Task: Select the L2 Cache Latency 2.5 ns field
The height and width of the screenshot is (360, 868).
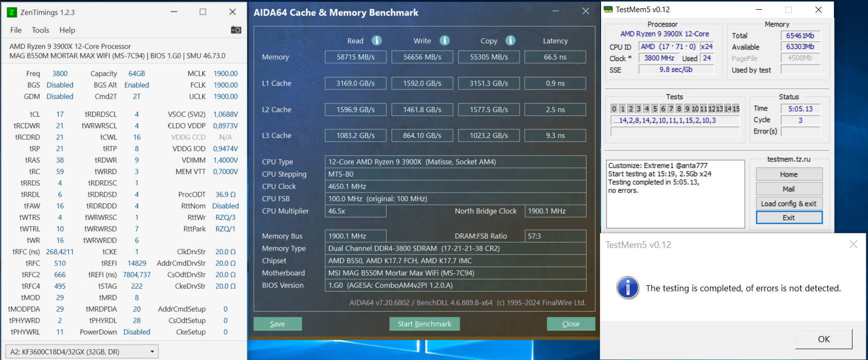Action: (x=555, y=109)
